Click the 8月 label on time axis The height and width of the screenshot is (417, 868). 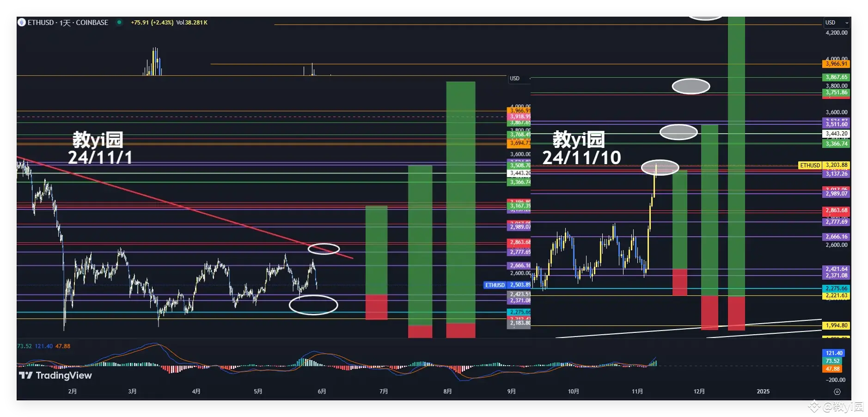(x=448, y=392)
